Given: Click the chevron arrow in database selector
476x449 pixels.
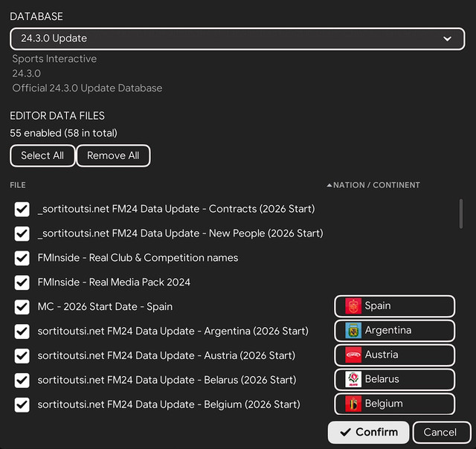Looking at the screenshot, I should (447, 39).
